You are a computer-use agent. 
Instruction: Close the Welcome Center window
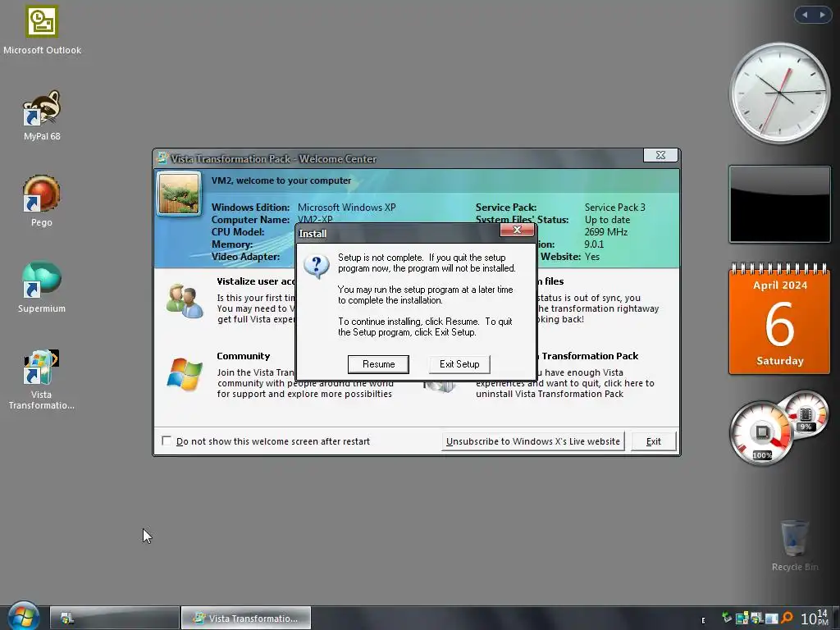[x=660, y=155]
